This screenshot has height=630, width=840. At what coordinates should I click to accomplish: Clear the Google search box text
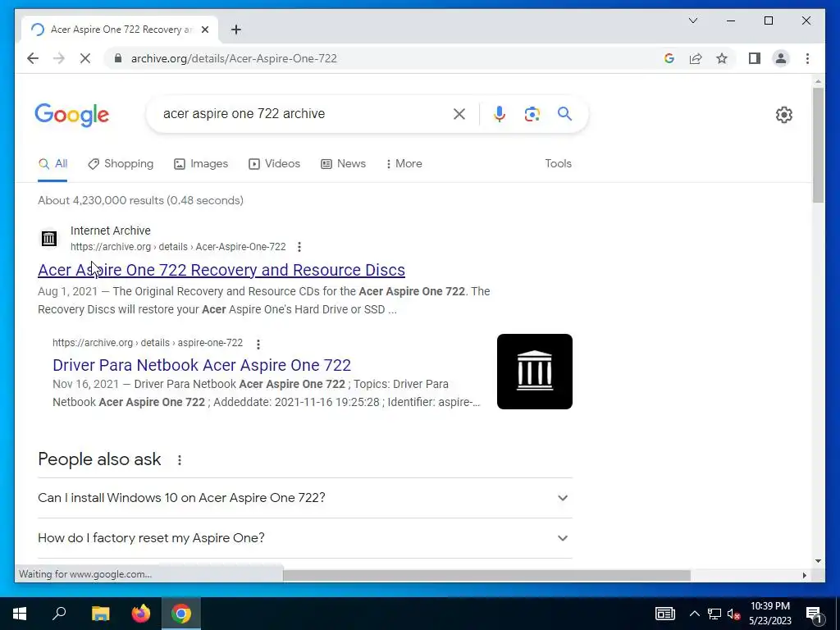(x=459, y=113)
